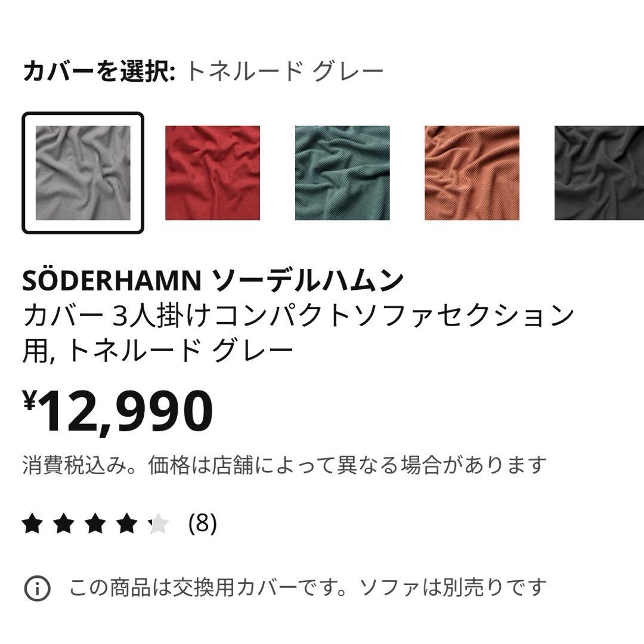Select the grey Tonerud cover swatch
The width and height of the screenshot is (644, 644).
pyautogui.click(x=83, y=173)
